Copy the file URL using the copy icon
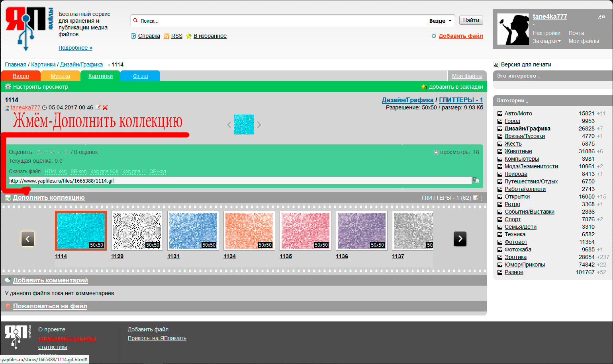 click(x=476, y=180)
